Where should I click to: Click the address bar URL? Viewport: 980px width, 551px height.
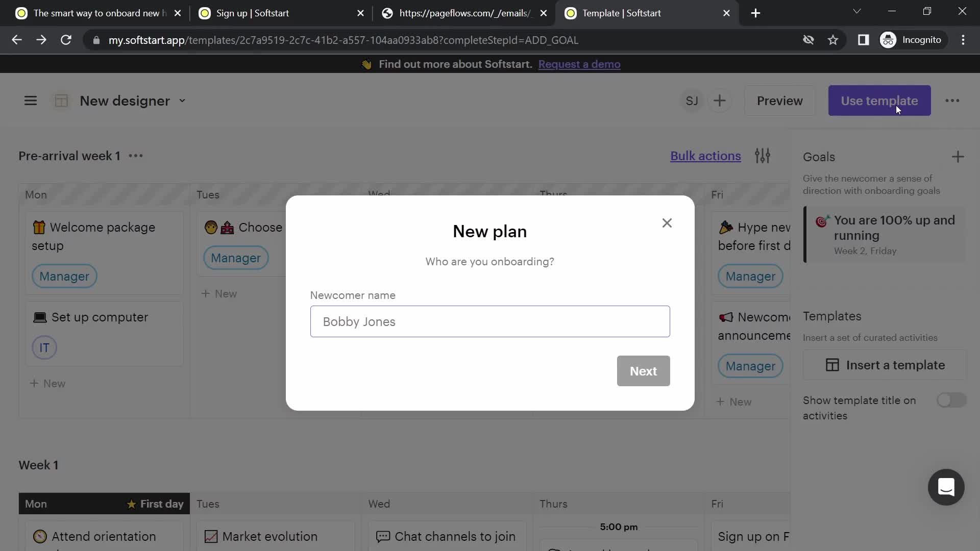(x=343, y=40)
